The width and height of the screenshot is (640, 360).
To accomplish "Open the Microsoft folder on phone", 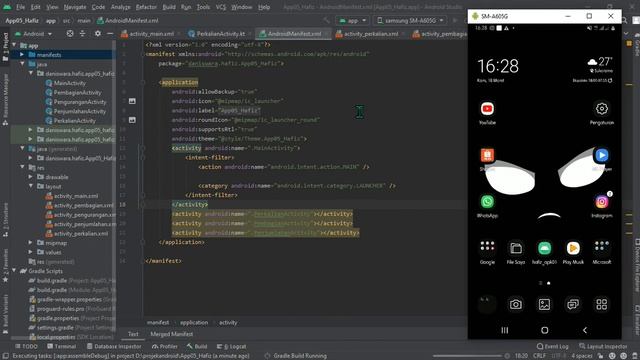I will [602, 248].
